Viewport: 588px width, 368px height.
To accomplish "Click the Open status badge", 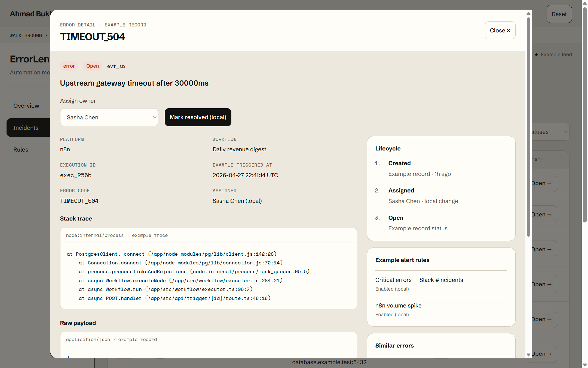I will 93,66.
